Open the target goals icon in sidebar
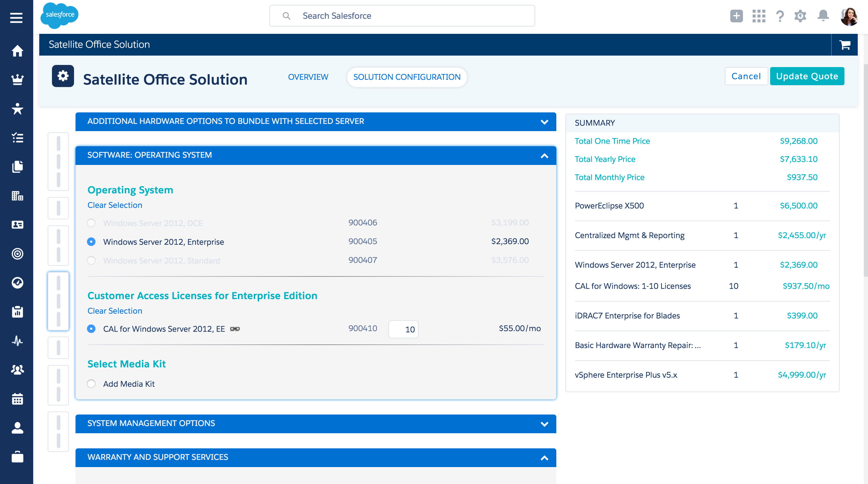868x484 pixels. coord(17,254)
